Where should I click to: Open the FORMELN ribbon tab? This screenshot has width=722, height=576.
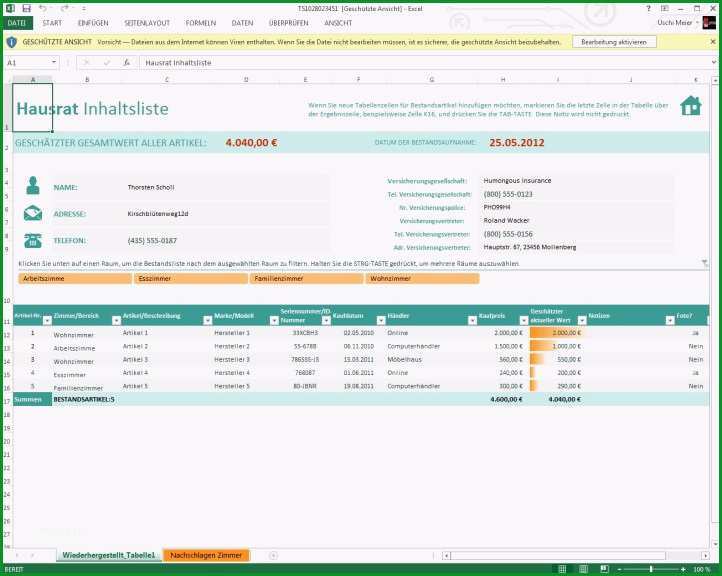pos(201,23)
